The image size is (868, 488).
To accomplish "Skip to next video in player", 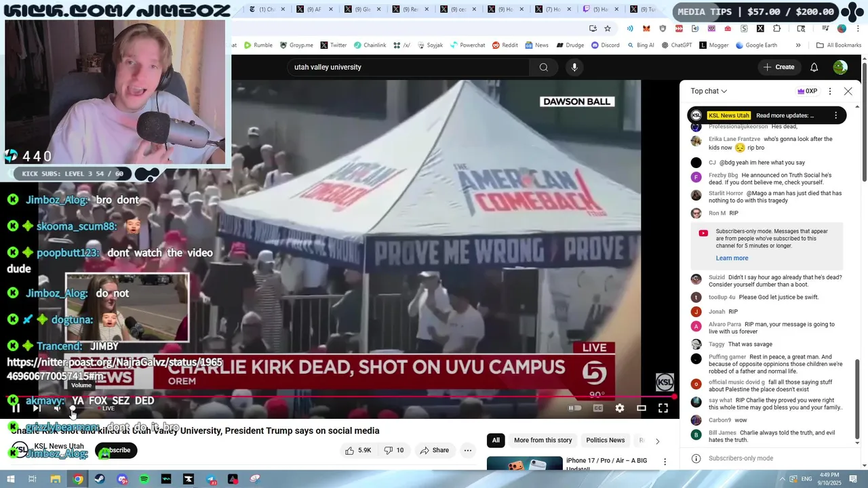I will (37, 408).
